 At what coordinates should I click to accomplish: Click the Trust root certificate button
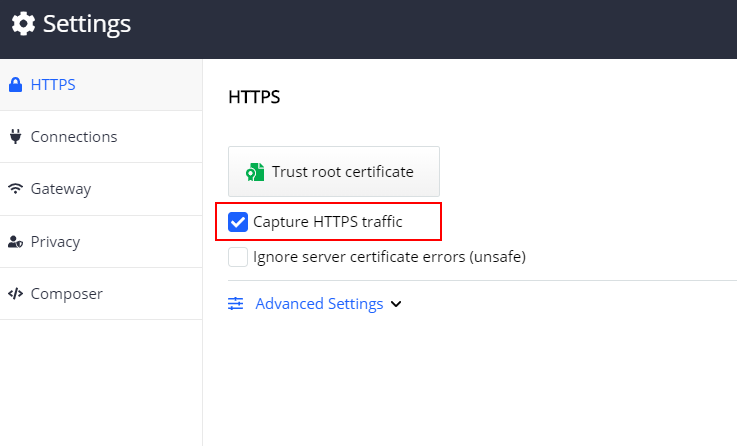[x=334, y=172]
